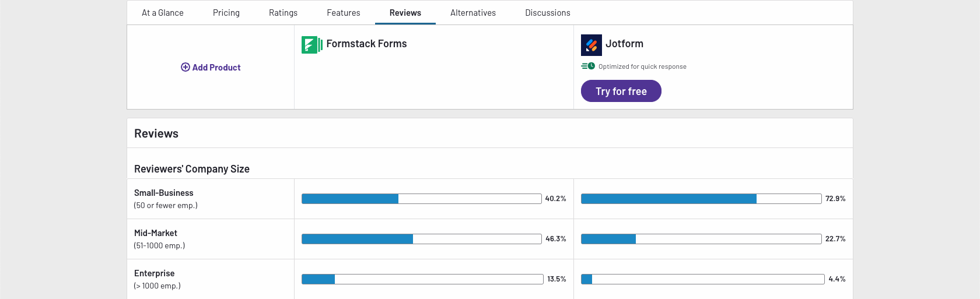Click the plus icon beside Add Product
This screenshot has width=980, height=299.
pos(185,67)
